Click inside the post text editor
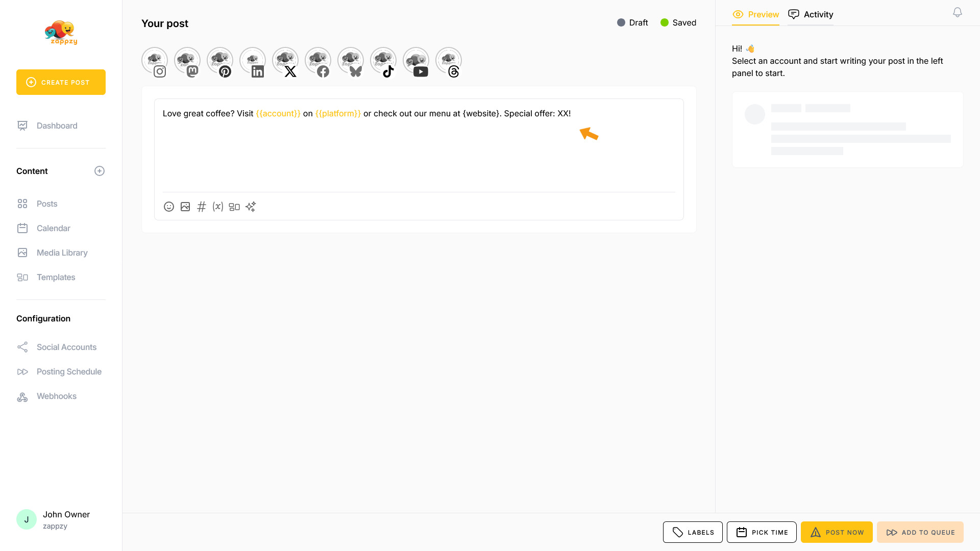Viewport: 980px width, 551px height. [x=419, y=153]
